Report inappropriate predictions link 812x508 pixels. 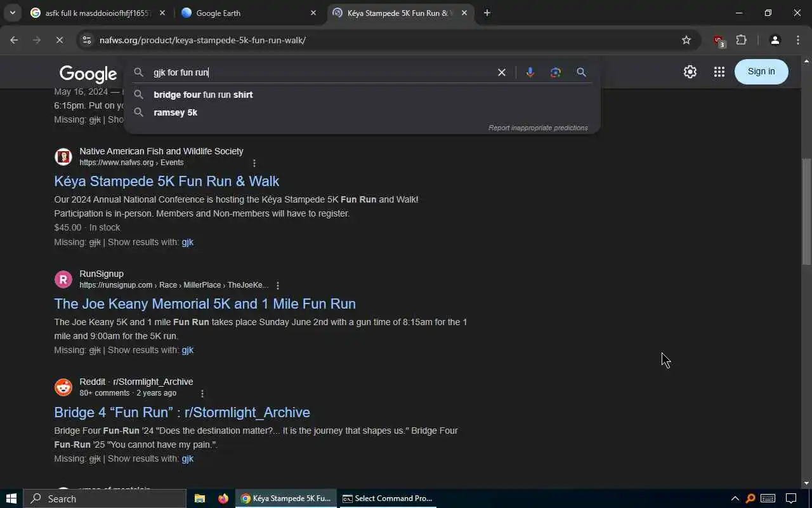click(538, 128)
